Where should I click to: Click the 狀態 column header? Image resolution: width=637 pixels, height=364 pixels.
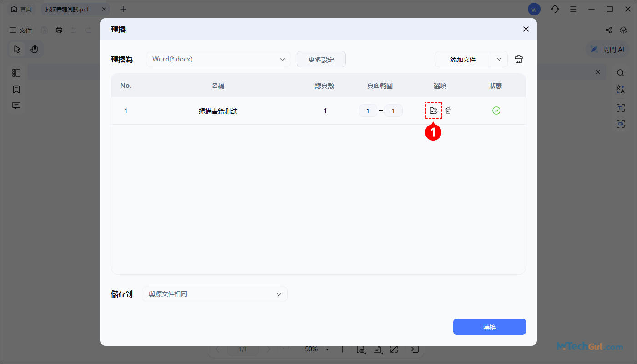click(x=495, y=86)
